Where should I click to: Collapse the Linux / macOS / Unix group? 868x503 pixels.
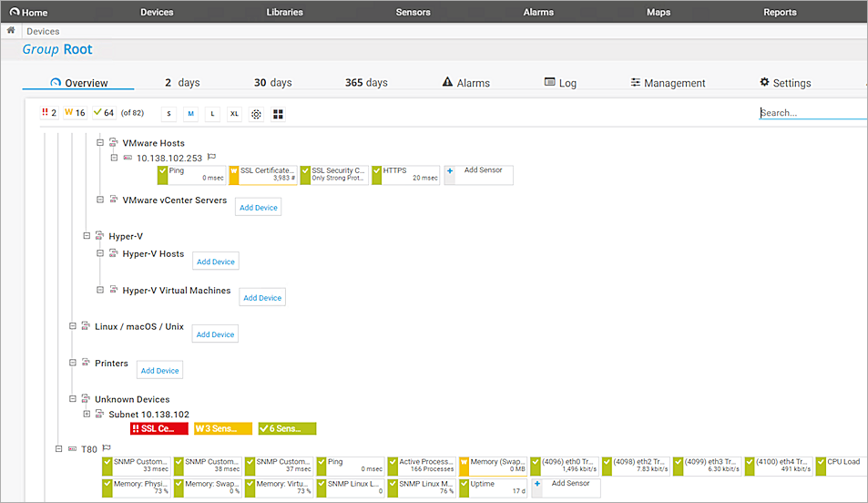pos(73,326)
